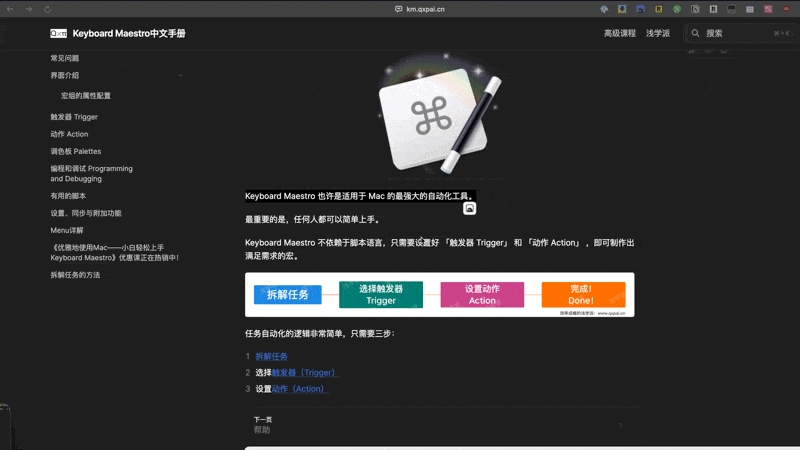Click the browser back arrow
Viewport: 800px width, 450px height.
point(10,9)
